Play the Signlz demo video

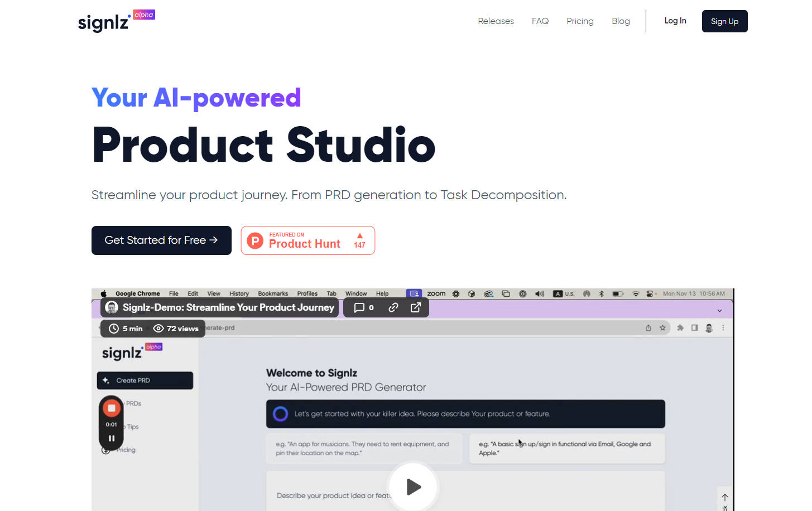(x=413, y=486)
